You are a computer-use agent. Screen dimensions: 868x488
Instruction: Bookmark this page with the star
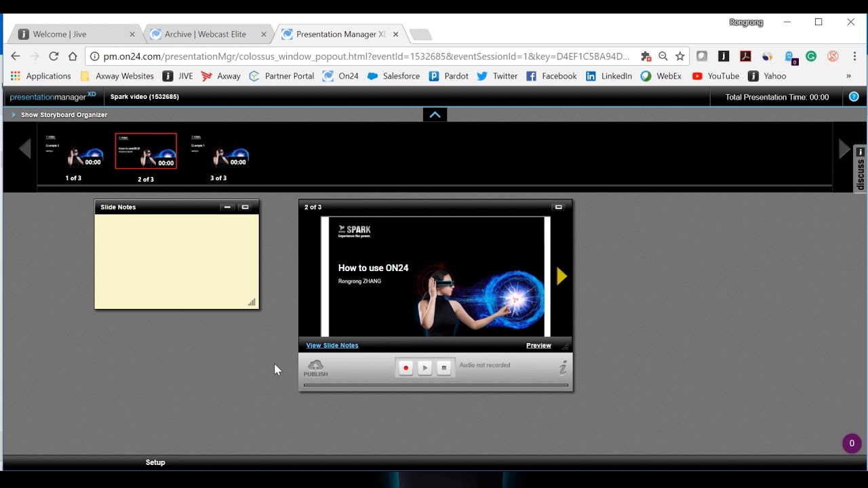680,56
